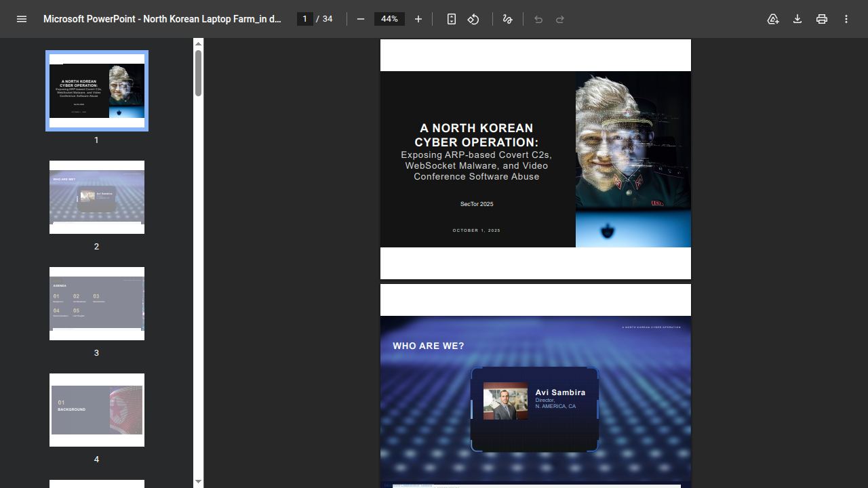Click the thumbnail sidebar scrollbar handle
The height and width of the screenshot is (488, 868).
(x=198, y=73)
